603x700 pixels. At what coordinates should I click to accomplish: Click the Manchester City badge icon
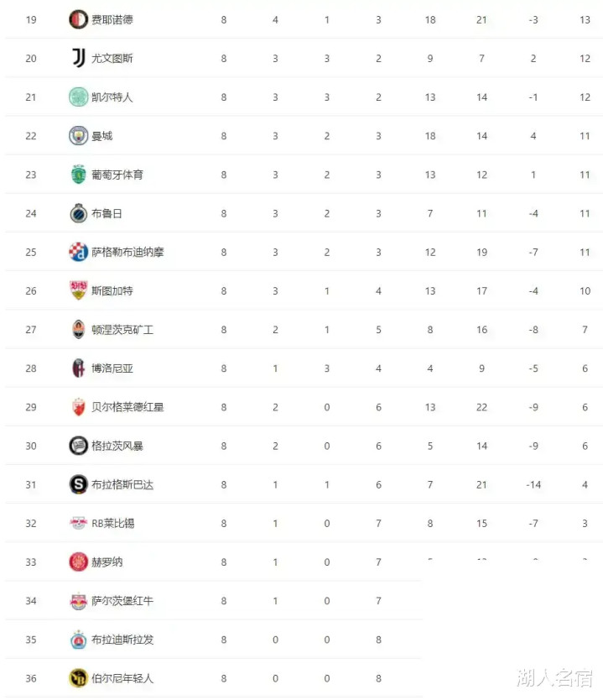(x=78, y=136)
